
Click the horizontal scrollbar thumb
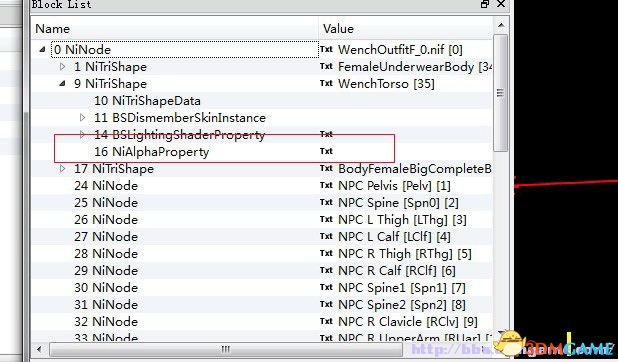[x=225, y=349]
